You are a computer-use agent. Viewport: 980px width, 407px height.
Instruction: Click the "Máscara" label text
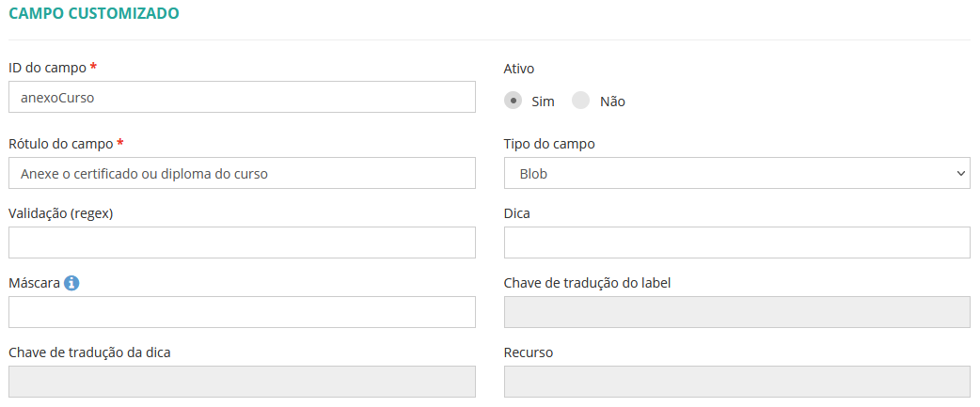(x=34, y=283)
